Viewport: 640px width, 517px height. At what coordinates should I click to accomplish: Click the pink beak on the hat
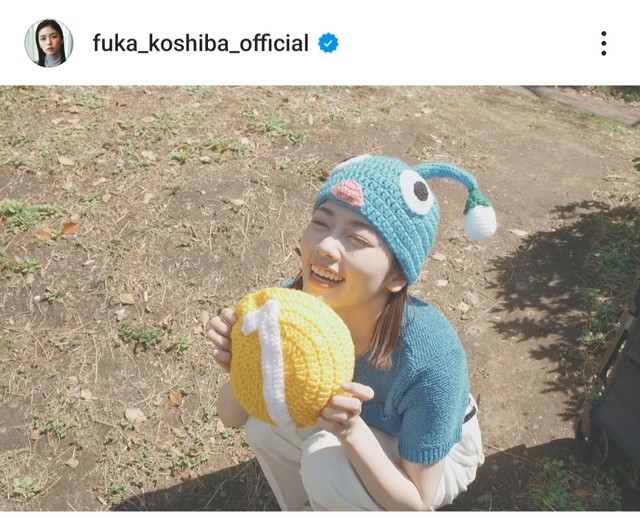tap(348, 193)
